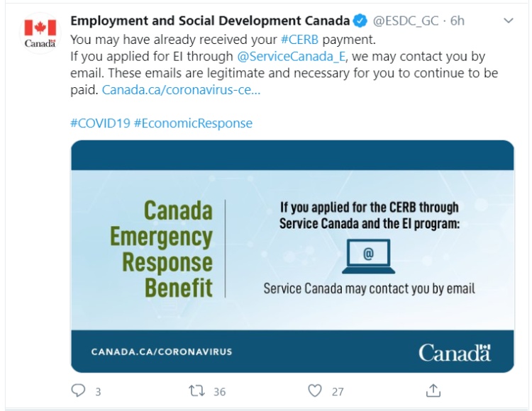Viewport: 532px width, 411px height.
Task: Click the like count 27
Action: click(338, 392)
